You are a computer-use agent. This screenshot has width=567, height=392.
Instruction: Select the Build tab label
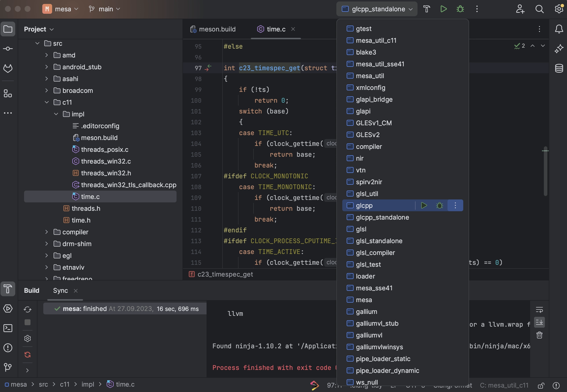pyautogui.click(x=32, y=291)
